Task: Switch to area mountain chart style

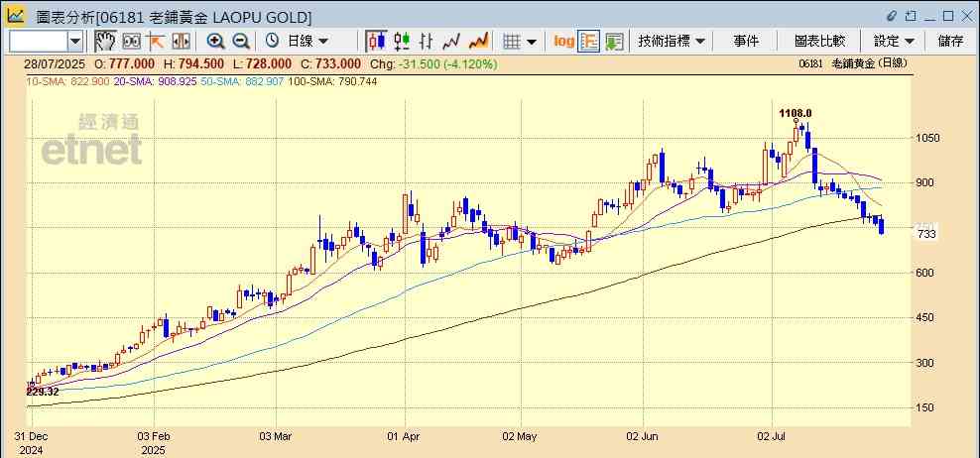Action: [478, 42]
